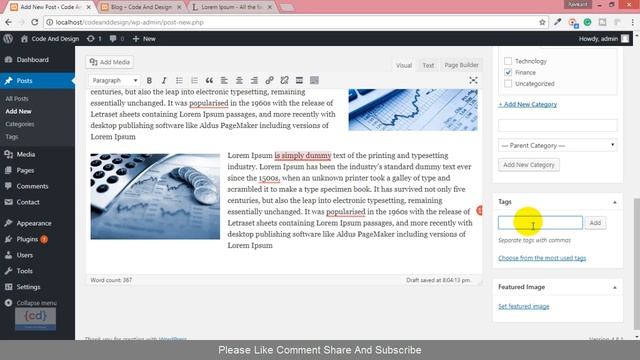The height and width of the screenshot is (360, 640).
Task: Go back in browser history
Action: point(9,22)
